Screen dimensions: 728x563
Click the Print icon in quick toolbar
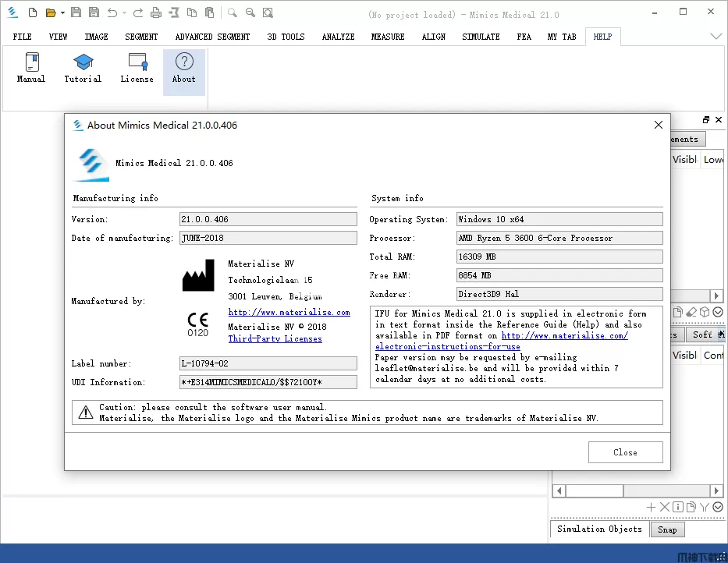click(x=155, y=12)
